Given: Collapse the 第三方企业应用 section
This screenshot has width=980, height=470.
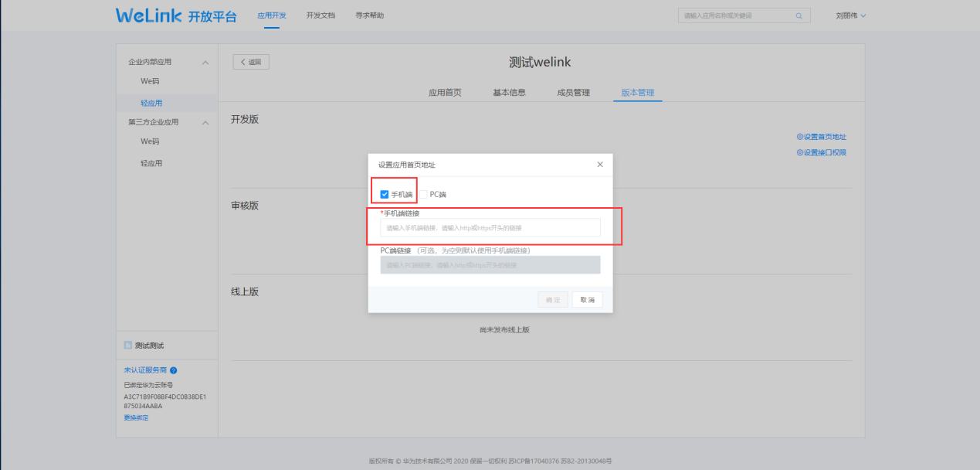Looking at the screenshot, I should 205,122.
